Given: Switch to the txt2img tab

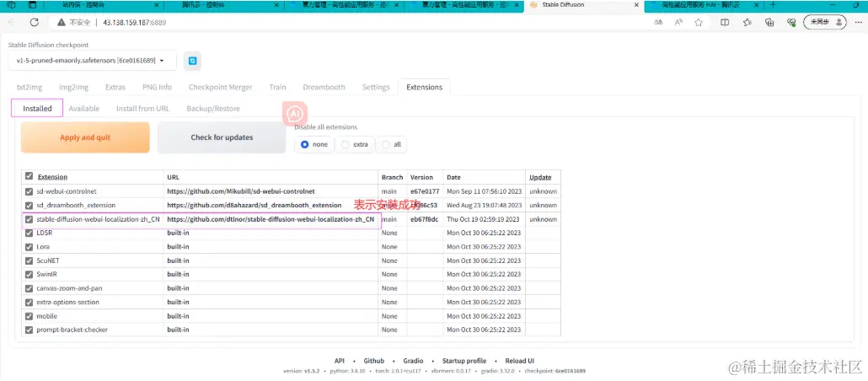Looking at the screenshot, I should 29,87.
